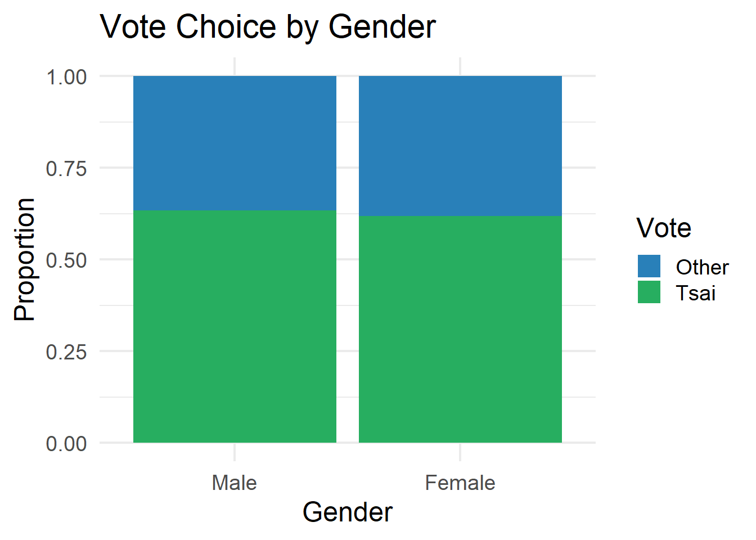Click the chart title Vote Choice by Gender
Screen dimensions: 756x540
click(268, 26)
